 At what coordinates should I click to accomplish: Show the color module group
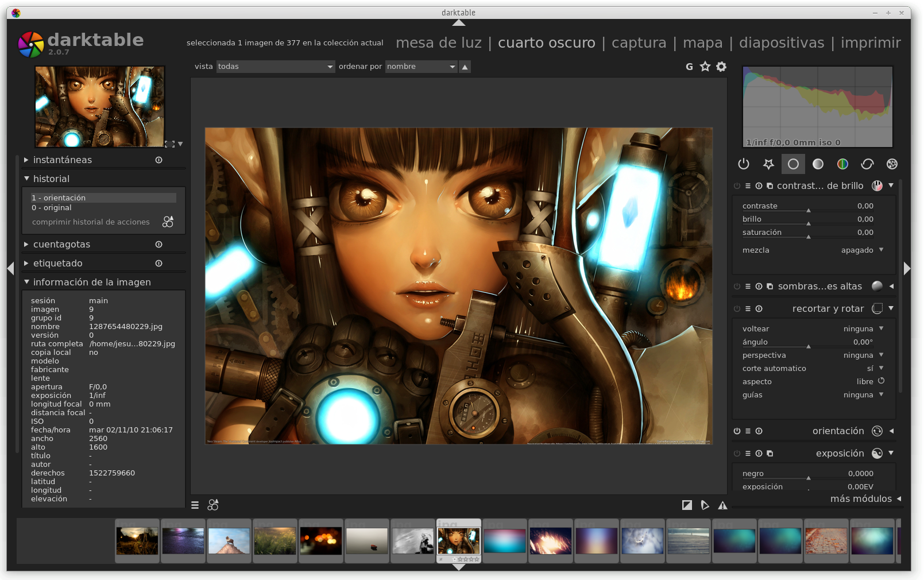tap(842, 164)
